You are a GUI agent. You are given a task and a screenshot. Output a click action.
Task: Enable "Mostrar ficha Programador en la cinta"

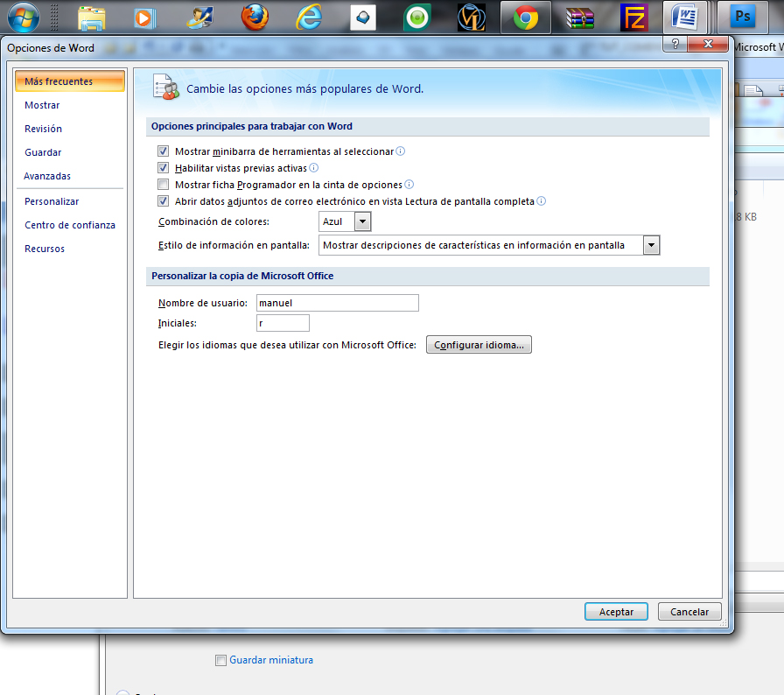163,185
